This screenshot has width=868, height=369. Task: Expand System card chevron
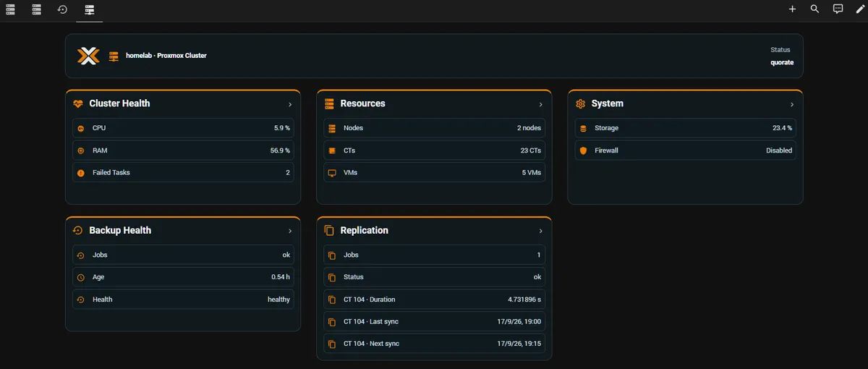[792, 104]
